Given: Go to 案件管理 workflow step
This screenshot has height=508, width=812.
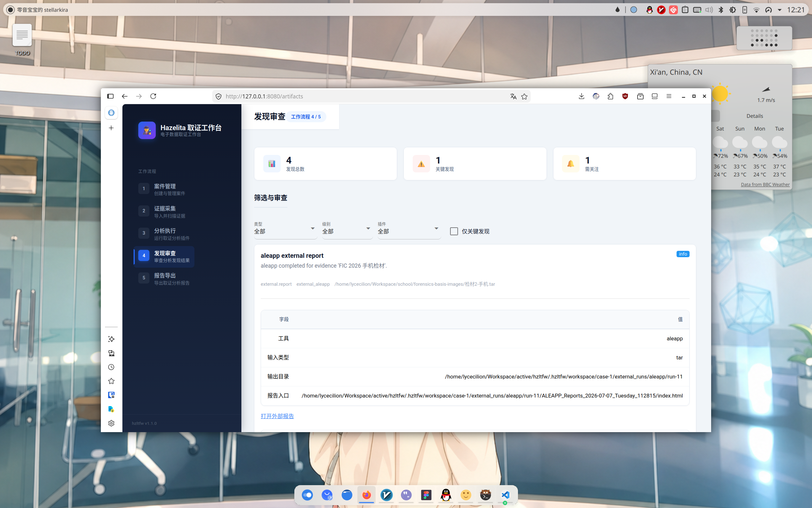Looking at the screenshot, I should tap(164, 190).
